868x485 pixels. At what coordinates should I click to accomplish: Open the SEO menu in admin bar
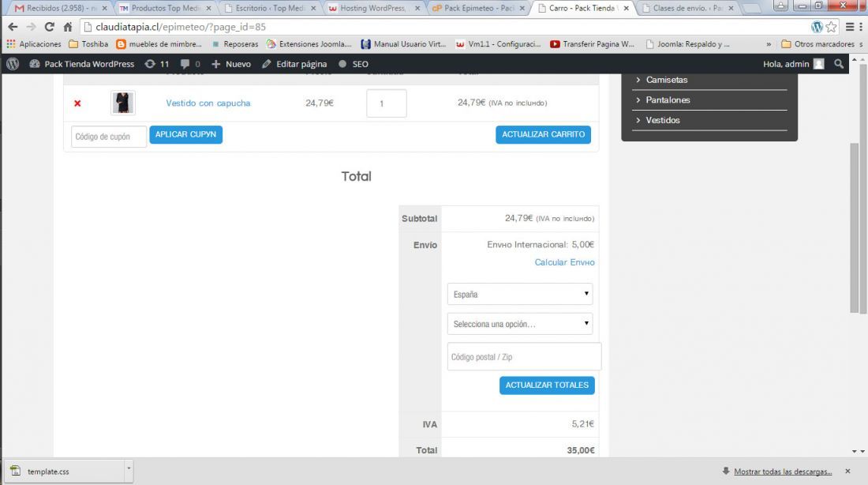pos(354,64)
